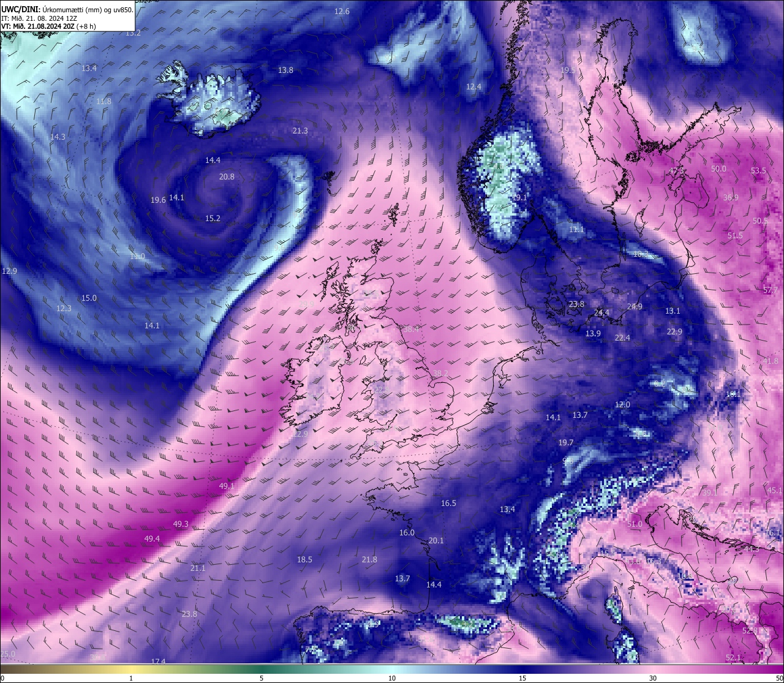The image size is (784, 683).
Task: Select the 15.0 value in the Atlantic
Action: click(x=89, y=298)
